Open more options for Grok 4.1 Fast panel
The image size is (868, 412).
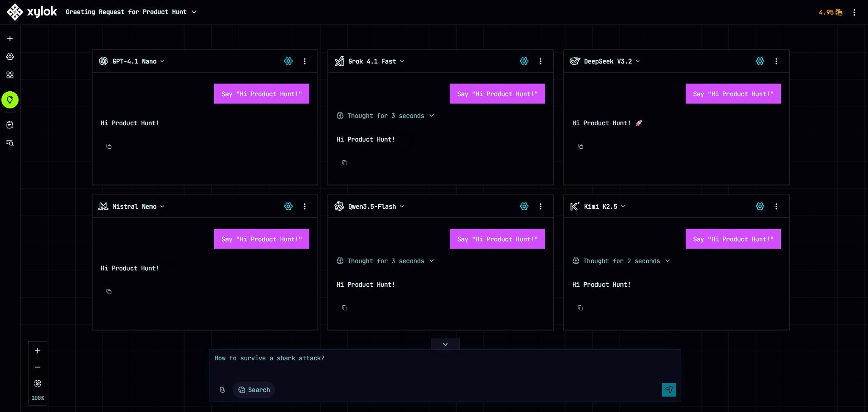[x=541, y=61]
